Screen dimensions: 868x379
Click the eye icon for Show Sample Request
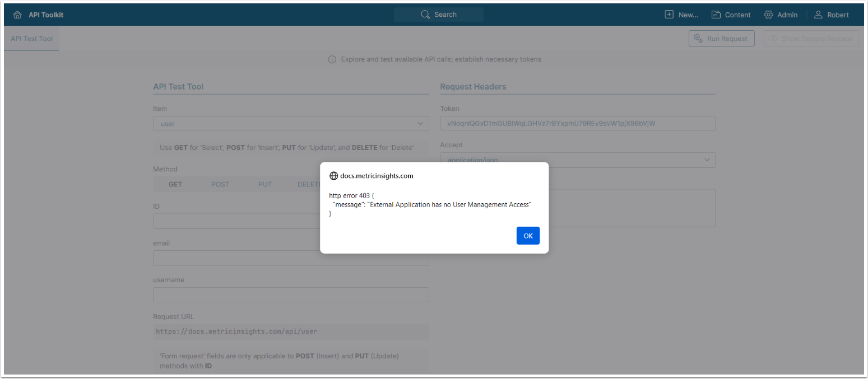(773, 39)
